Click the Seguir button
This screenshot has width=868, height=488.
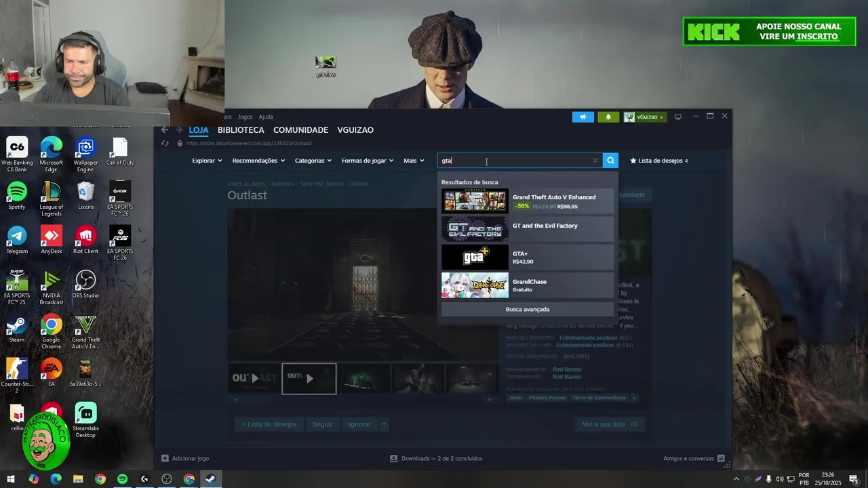[x=323, y=424]
